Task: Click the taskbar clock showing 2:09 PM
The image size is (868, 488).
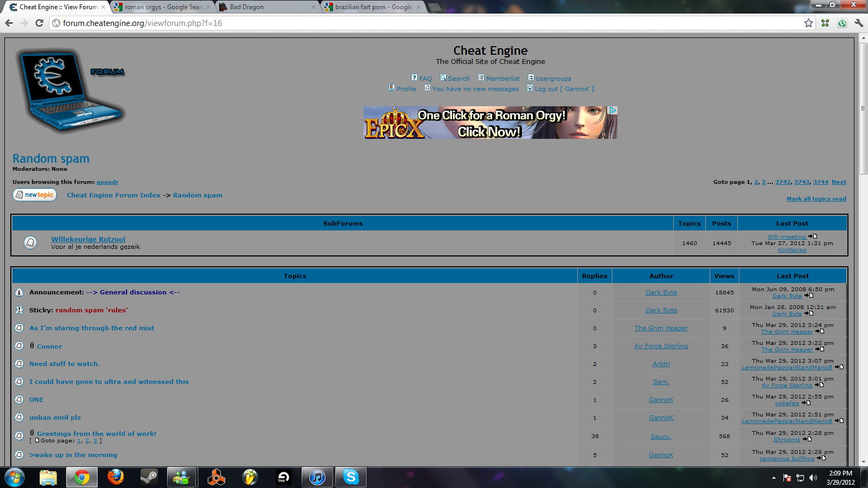Action: (x=840, y=478)
